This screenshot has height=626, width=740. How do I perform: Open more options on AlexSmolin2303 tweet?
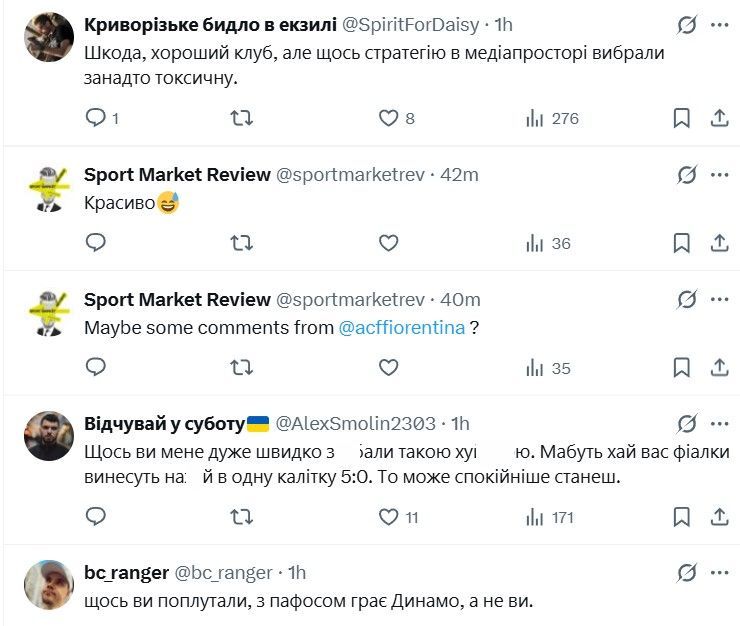[719, 424]
